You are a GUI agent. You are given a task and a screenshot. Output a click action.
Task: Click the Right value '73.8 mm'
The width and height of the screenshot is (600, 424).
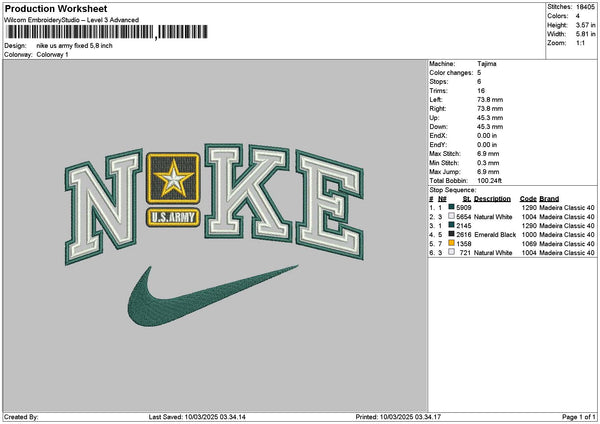(490, 109)
